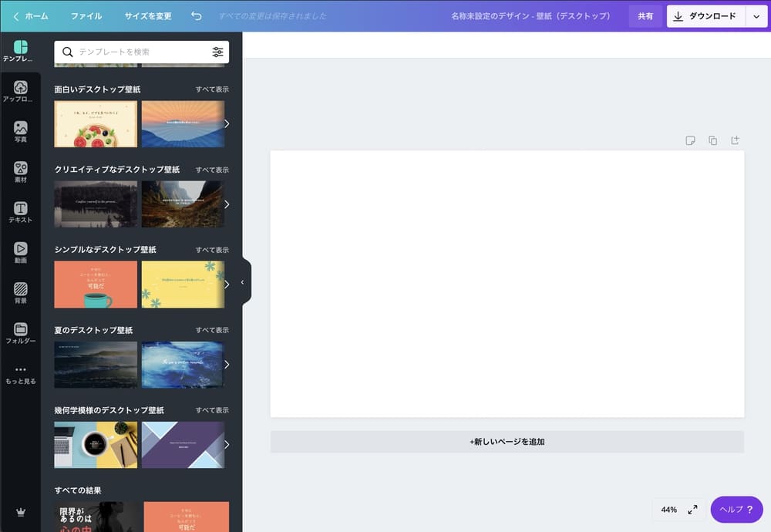
Task: Click the Share (共有) button
Action: [x=645, y=16]
